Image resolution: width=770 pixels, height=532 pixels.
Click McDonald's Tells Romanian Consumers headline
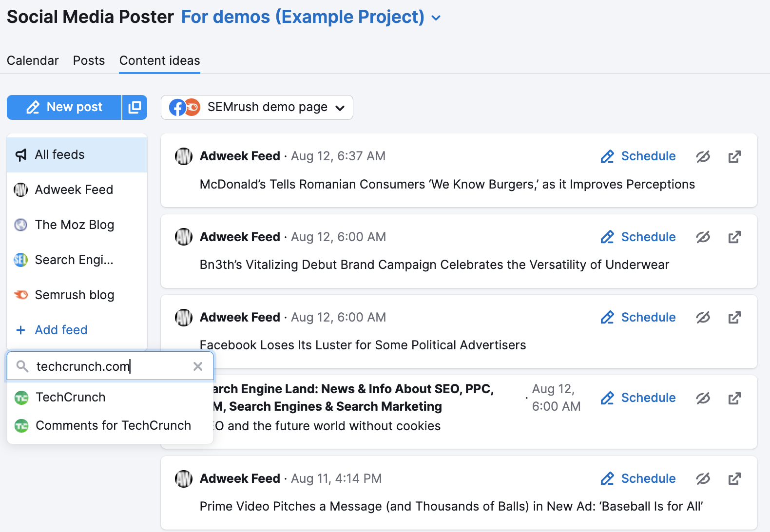[447, 185]
